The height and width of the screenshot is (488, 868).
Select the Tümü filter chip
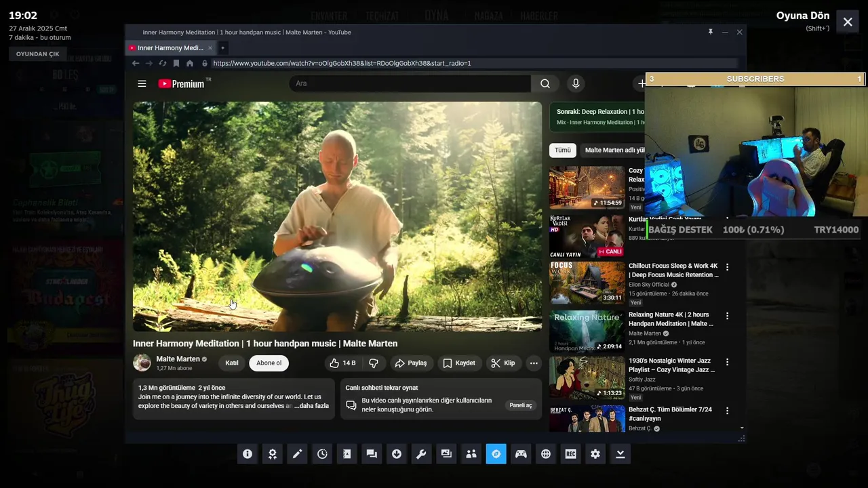pos(563,150)
